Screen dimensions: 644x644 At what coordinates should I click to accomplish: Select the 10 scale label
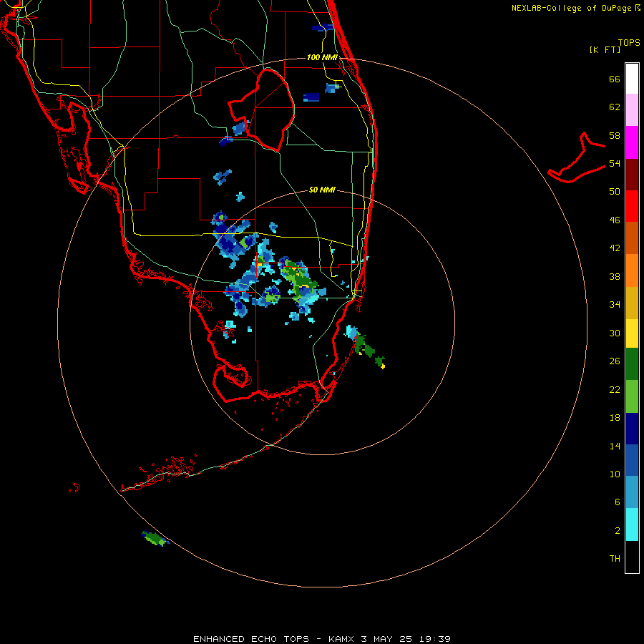[x=615, y=474]
